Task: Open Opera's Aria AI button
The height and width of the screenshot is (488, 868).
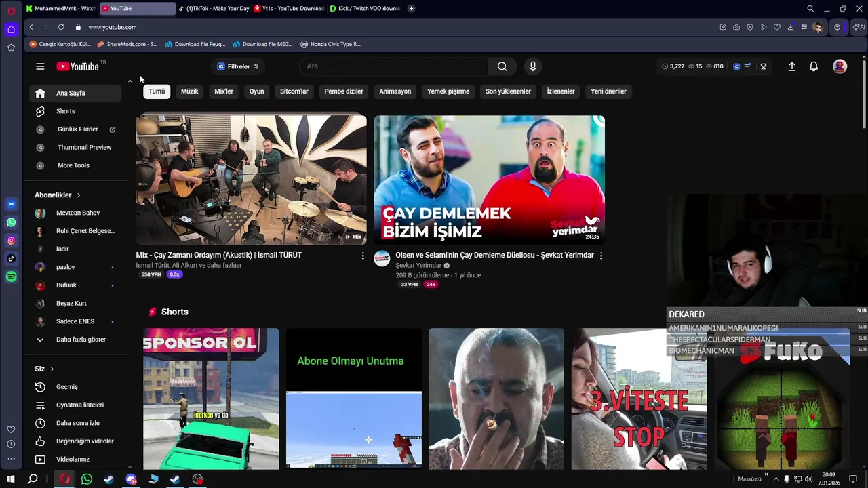Action: click(859, 27)
